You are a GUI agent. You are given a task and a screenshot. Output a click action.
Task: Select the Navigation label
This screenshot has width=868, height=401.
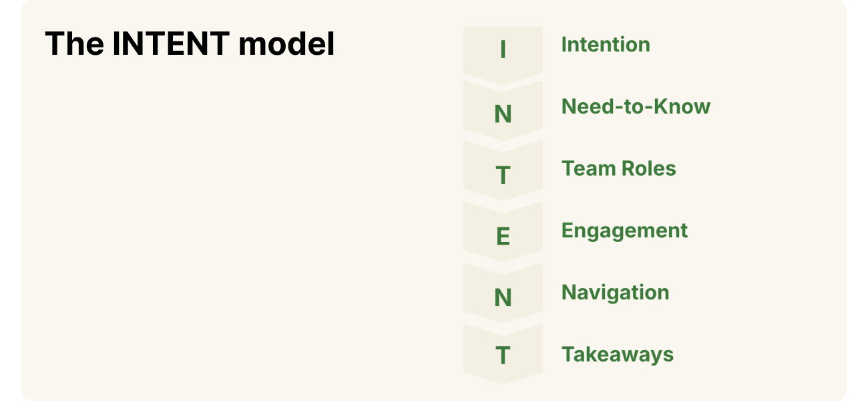615,293
